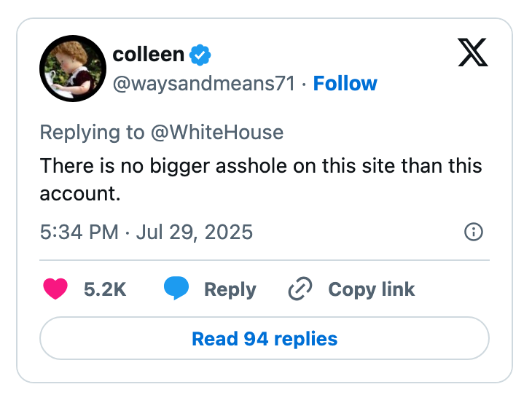This screenshot has width=532, height=395.
Task: Open the tweet info icon
Action: tap(473, 232)
